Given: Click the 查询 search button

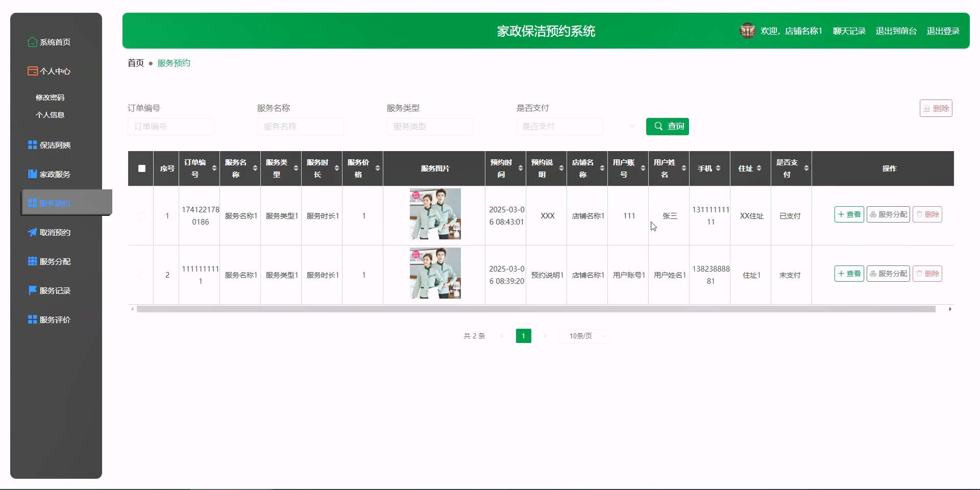Looking at the screenshot, I should coord(668,126).
